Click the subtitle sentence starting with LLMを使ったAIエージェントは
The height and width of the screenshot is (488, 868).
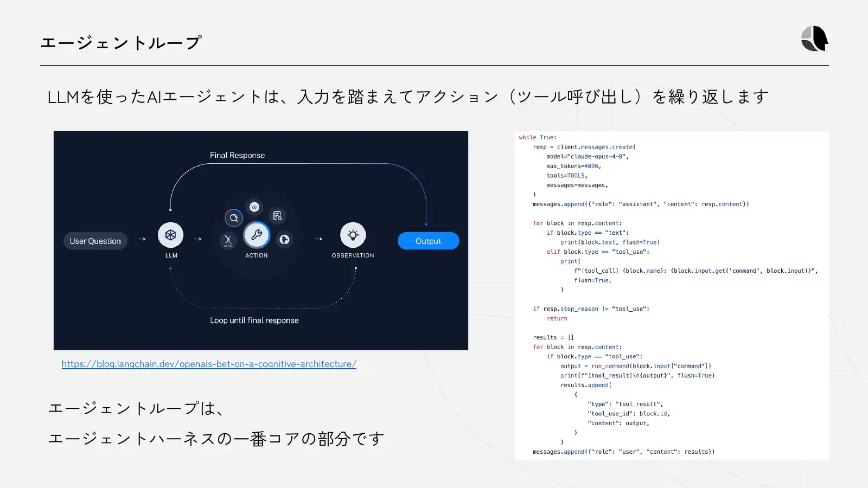409,97
